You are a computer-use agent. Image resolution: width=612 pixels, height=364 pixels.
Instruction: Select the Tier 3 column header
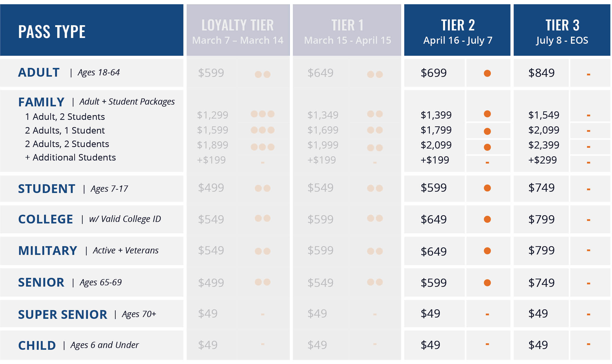point(562,30)
